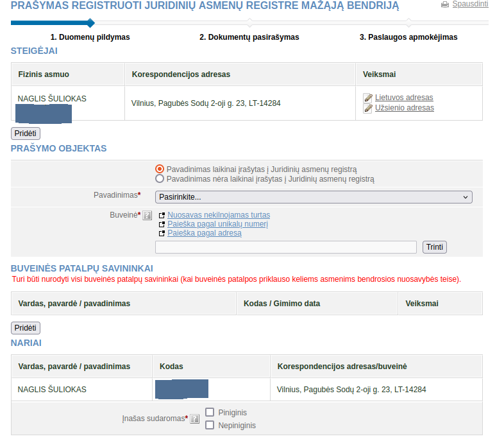Screen dimensions: 504x441
Task: Open help icon beside Buveinė label
Action: 147,215
